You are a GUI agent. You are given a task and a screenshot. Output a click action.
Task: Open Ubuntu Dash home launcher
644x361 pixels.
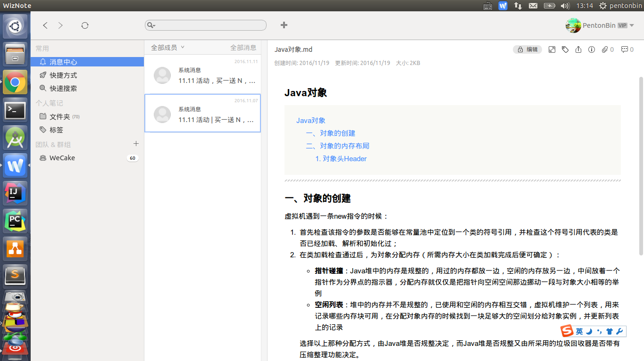tap(15, 26)
